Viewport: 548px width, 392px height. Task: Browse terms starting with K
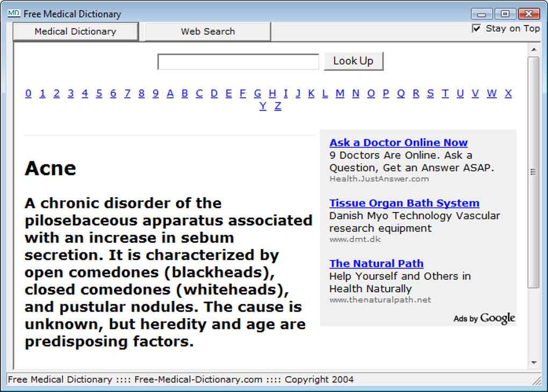pyautogui.click(x=312, y=93)
